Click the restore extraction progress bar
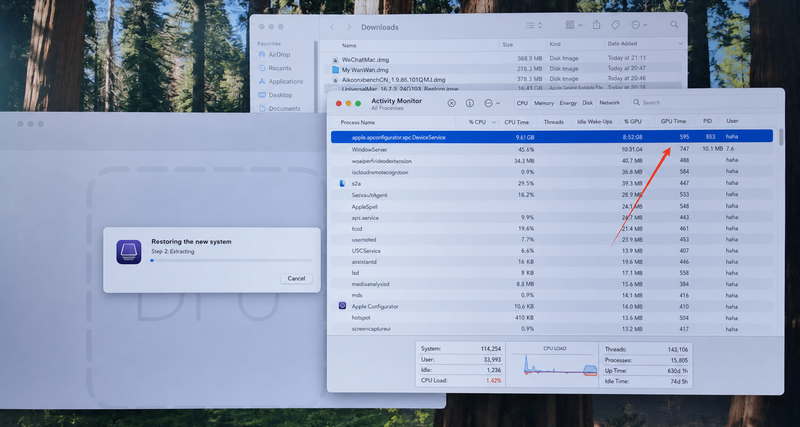This screenshot has height=427, width=800. [x=231, y=260]
